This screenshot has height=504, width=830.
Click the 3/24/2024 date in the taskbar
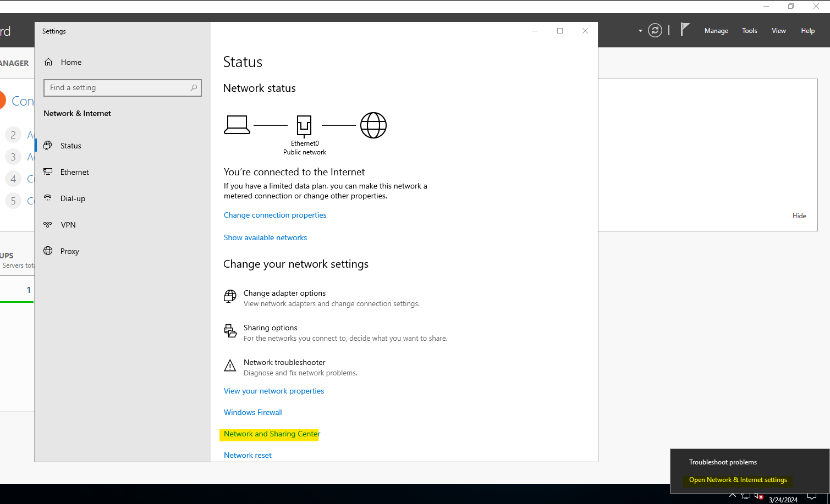783,500
